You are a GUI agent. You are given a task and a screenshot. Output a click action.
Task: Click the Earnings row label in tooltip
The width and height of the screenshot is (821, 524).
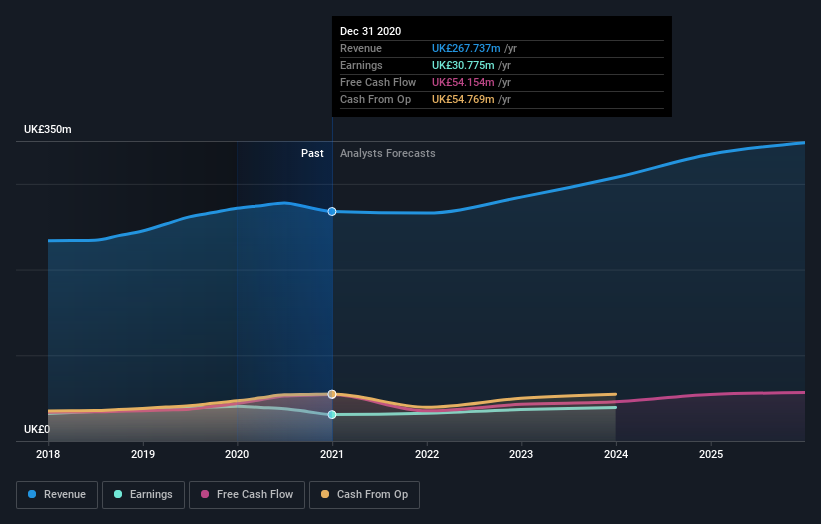point(361,65)
